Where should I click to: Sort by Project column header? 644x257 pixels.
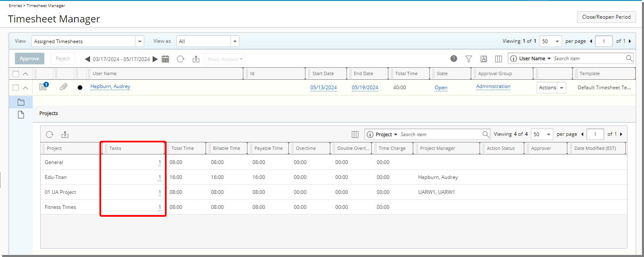pyautogui.click(x=54, y=148)
